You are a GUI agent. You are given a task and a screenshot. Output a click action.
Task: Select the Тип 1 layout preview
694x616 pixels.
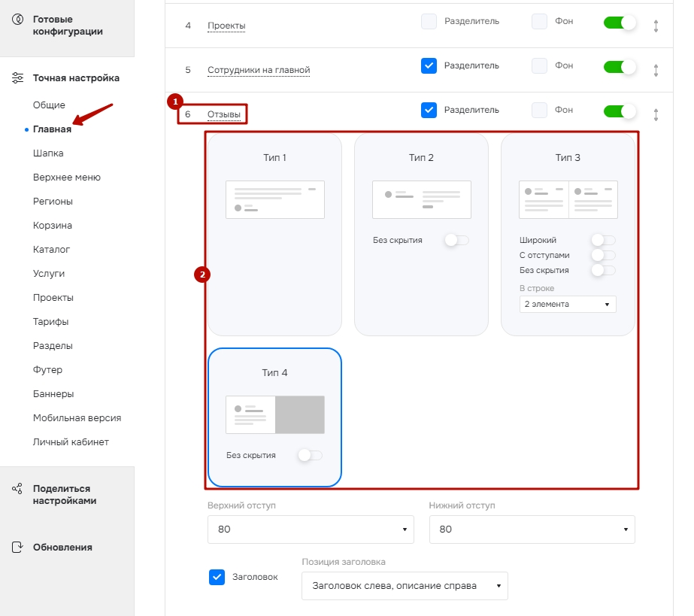274,199
